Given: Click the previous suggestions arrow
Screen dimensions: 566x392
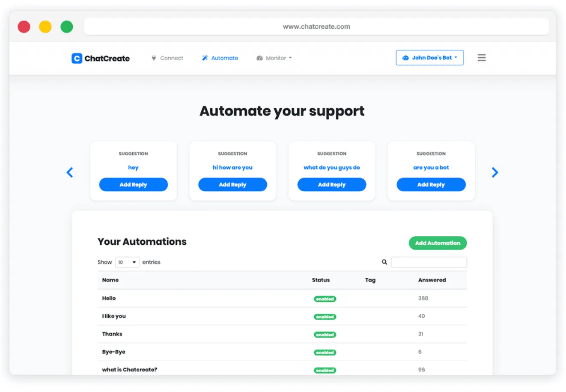Looking at the screenshot, I should click(x=70, y=172).
